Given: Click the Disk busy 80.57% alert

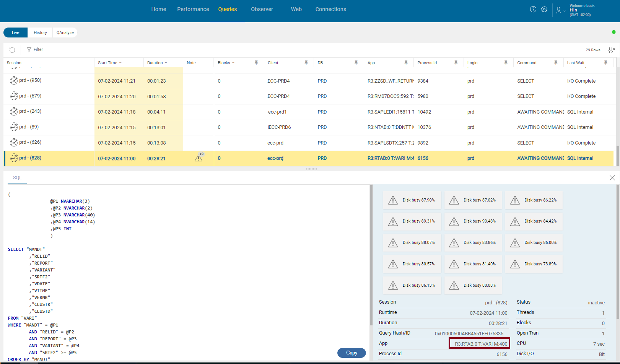Looking at the screenshot, I should point(412,264).
